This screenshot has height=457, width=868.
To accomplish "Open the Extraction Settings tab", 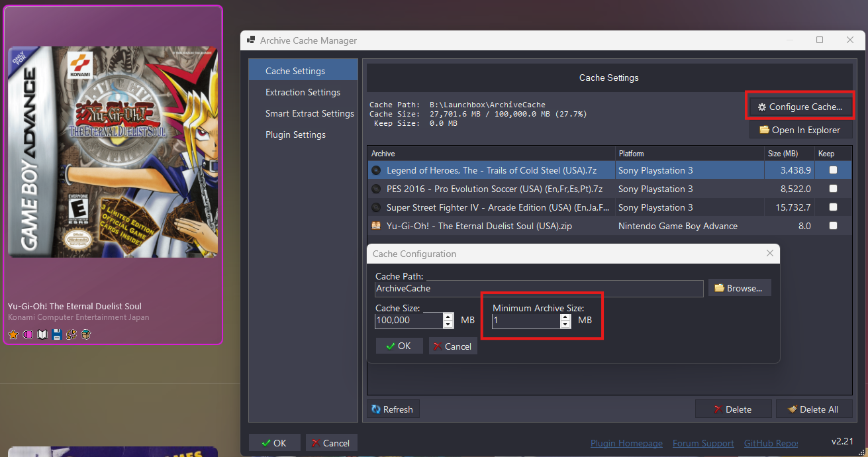I will (303, 92).
